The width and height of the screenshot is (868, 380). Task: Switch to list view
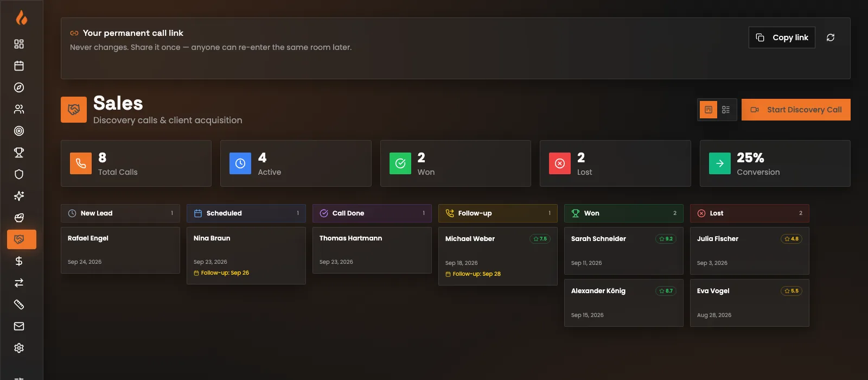[726, 110]
